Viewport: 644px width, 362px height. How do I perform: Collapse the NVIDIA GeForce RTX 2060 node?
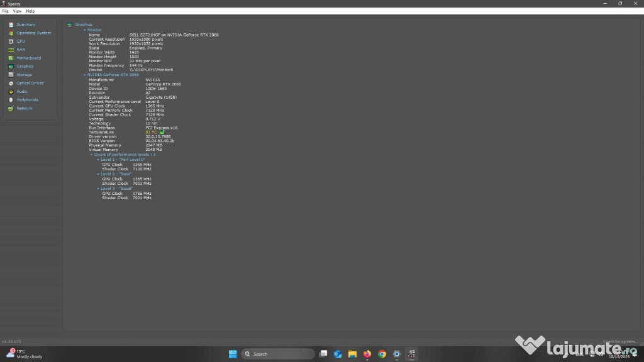[x=85, y=75]
